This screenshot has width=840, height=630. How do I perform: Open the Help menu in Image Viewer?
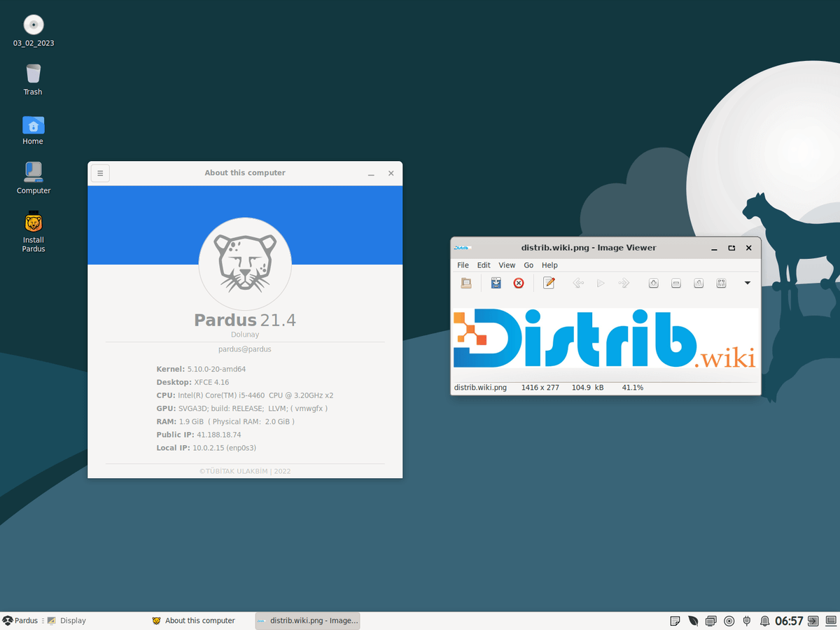tap(549, 265)
